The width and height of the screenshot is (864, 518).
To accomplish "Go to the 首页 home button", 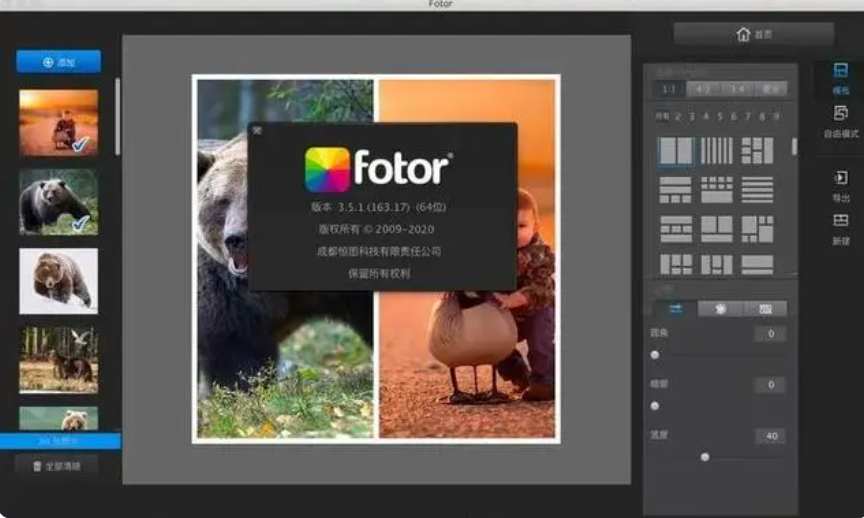I will pyautogui.click(x=754, y=34).
